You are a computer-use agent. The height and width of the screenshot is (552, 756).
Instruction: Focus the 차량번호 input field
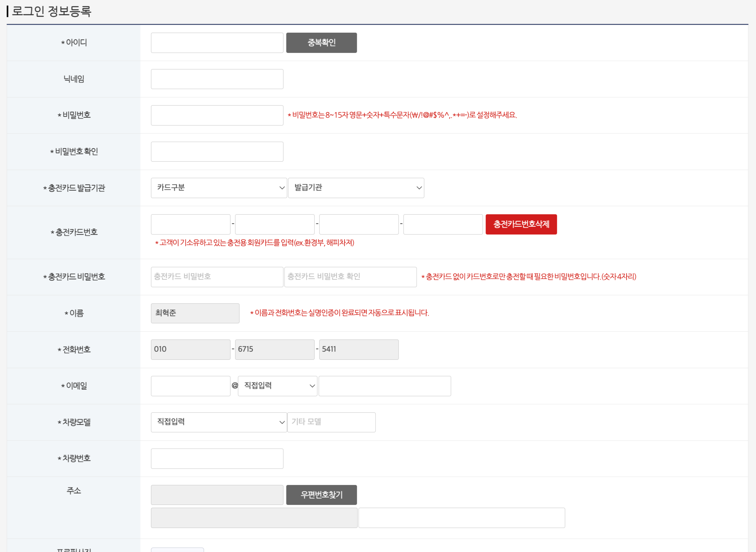[x=217, y=459]
